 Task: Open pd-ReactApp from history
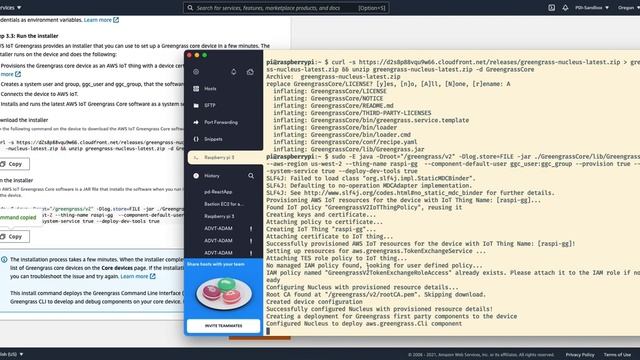pyautogui.click(x=218, y=192)
